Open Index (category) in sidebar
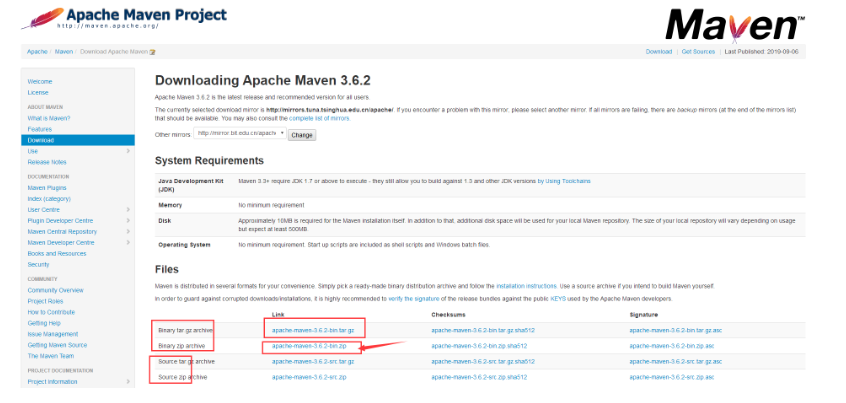846x403 pixels. click(49, 199)
